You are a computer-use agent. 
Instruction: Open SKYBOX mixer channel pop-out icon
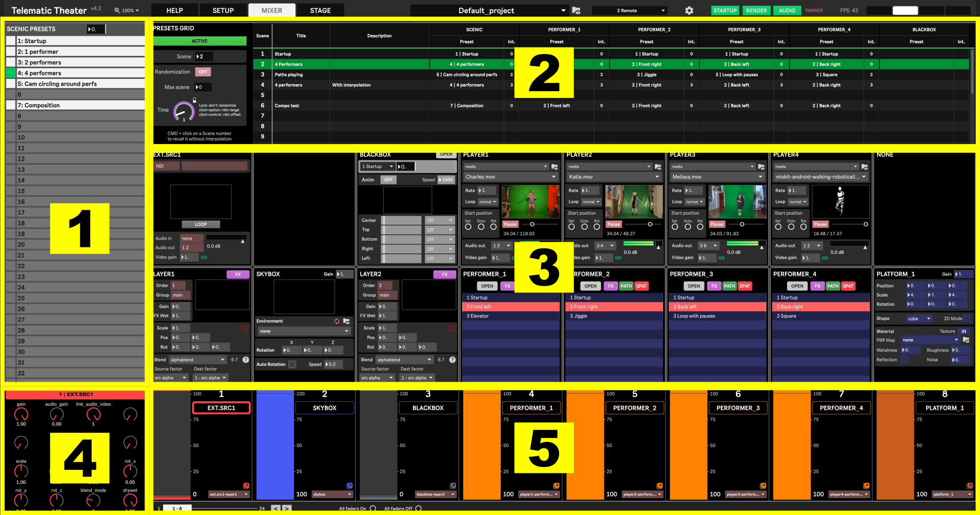349,486
